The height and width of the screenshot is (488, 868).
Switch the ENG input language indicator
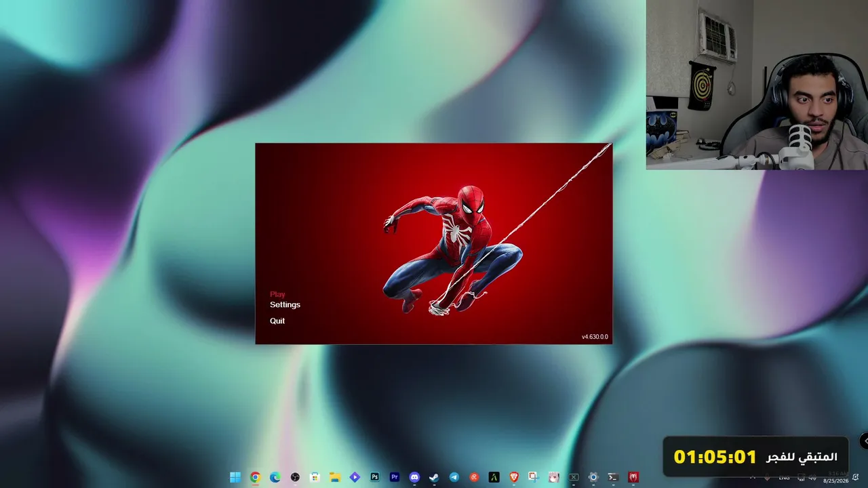point(784,477)
